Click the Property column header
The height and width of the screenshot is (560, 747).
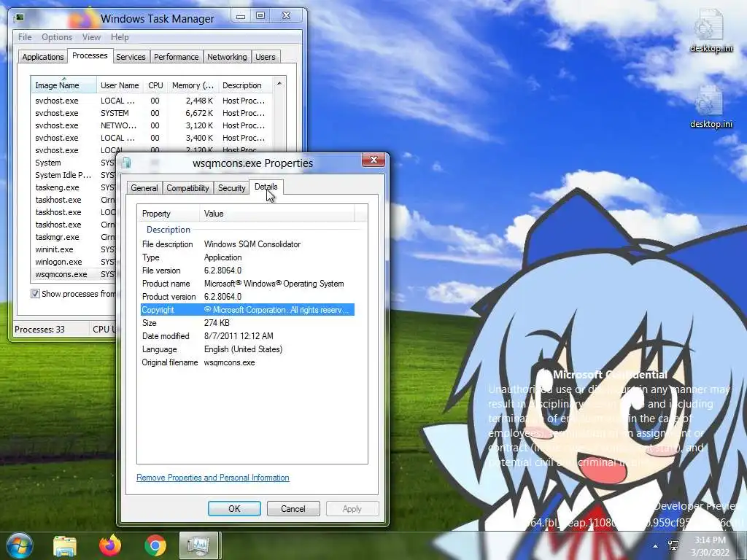tap(169, 214)
